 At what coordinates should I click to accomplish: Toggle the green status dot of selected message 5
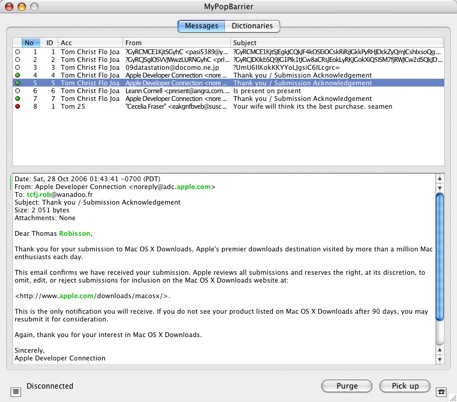[x=17, y=83]
